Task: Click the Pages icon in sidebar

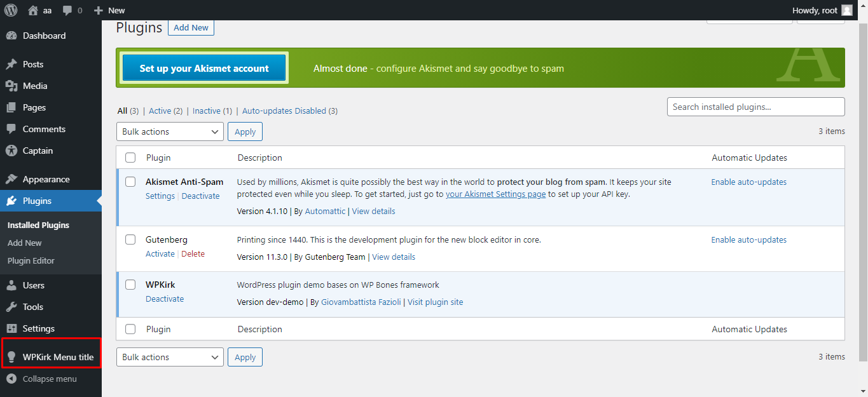Action: pos(11,107)
